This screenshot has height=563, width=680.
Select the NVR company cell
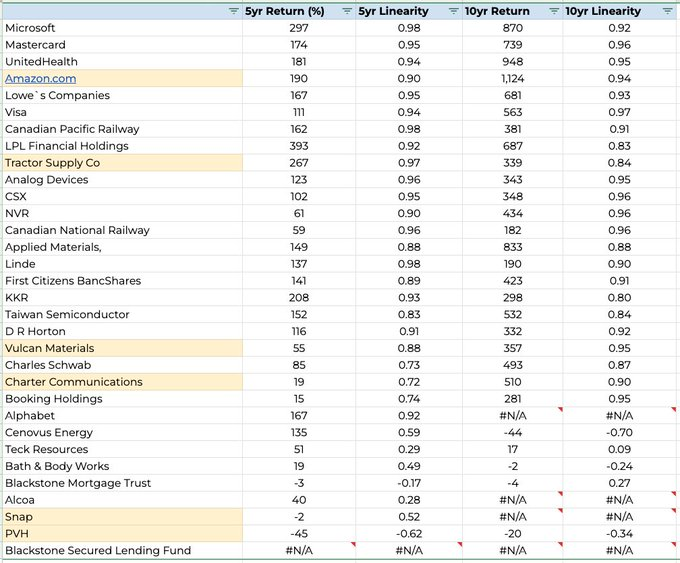click(x=122, y=213)
